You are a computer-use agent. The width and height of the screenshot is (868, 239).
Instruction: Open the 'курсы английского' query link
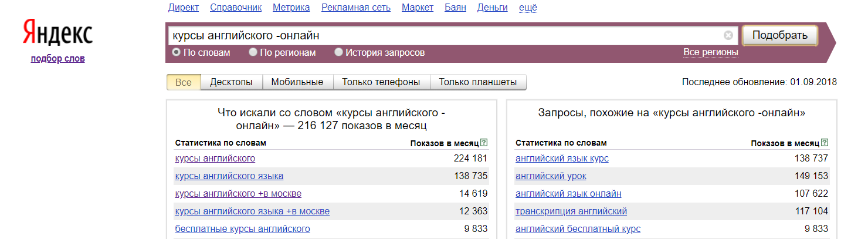(215, 159)
